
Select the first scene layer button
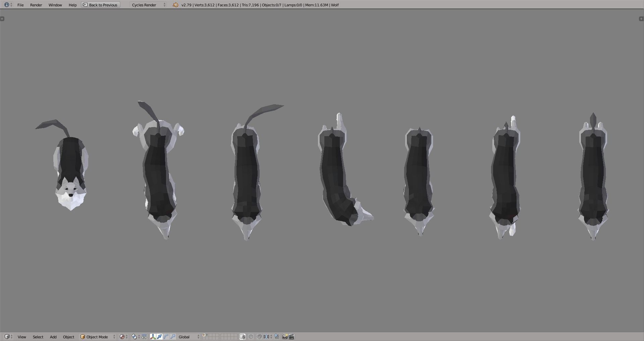point(204,335)
